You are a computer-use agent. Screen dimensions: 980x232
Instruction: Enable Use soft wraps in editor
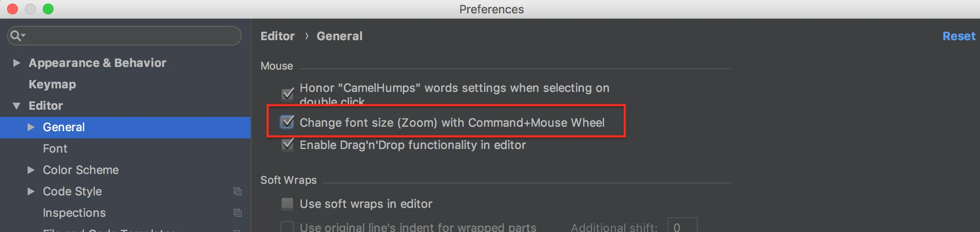288,204
